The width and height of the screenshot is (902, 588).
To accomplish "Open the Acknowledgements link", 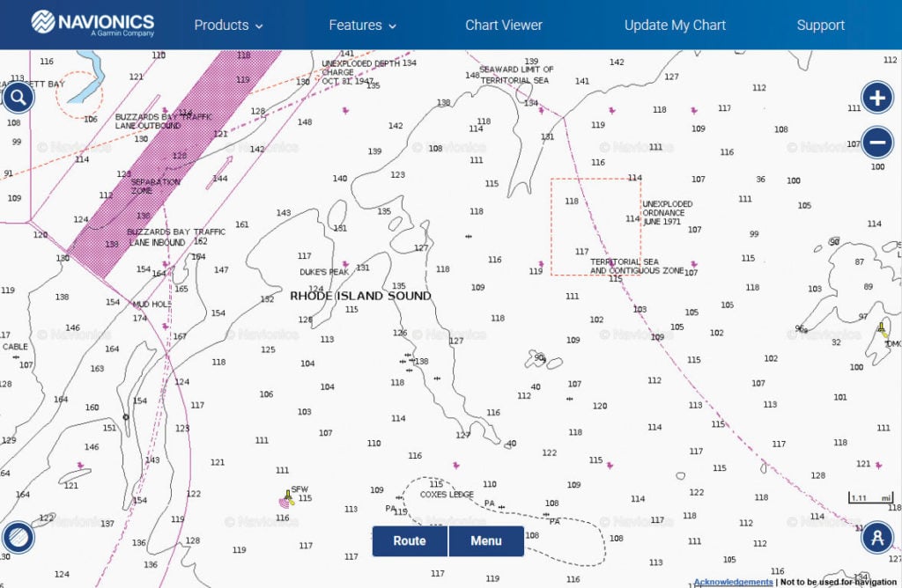I will tap(733, 582).
